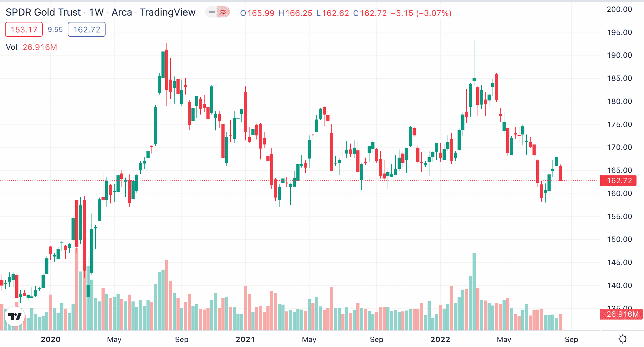Click the high price H166.25 value
The height and width of the screenshot is (347, 644).
click(x=295, y=13)
